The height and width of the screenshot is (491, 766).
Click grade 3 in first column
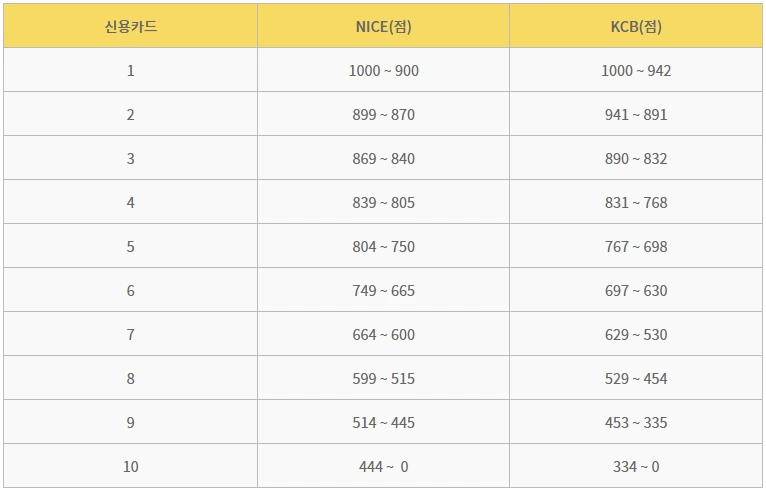(130, 159)
